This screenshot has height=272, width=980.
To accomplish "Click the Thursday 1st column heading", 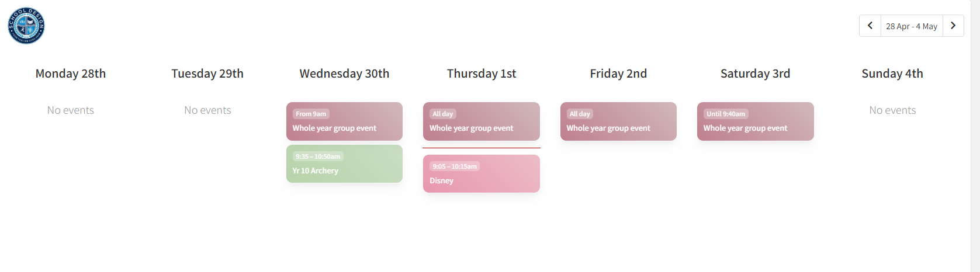I will click(482, 74).
